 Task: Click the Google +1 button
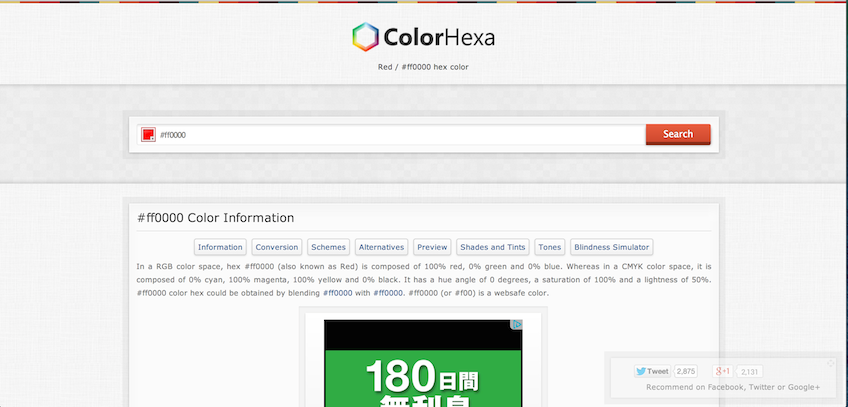pyautogui.click(x=723, y=371)
